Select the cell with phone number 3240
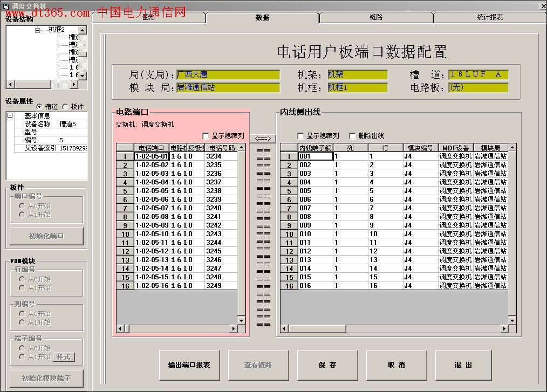 point(221,208)
